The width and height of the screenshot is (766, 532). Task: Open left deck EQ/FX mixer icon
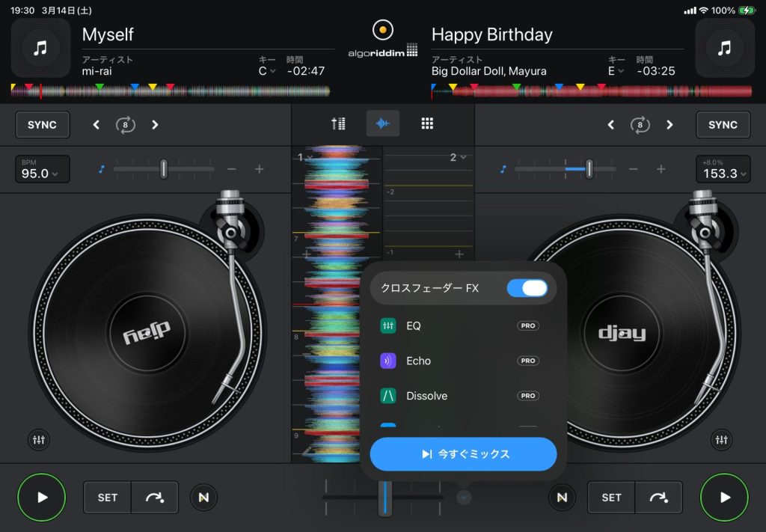[x=39, y=440]
